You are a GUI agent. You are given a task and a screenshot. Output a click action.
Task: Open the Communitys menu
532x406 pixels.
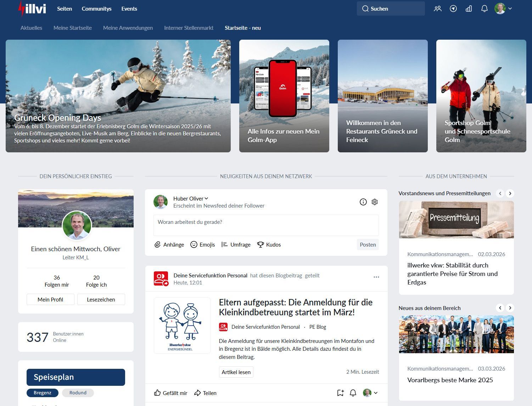pyautogui.click(x=97, y=9)
